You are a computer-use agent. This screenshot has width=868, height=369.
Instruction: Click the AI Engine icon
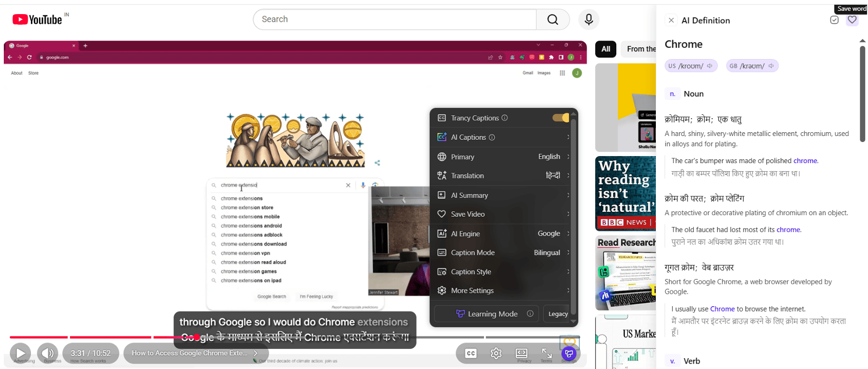coord(442,234)
